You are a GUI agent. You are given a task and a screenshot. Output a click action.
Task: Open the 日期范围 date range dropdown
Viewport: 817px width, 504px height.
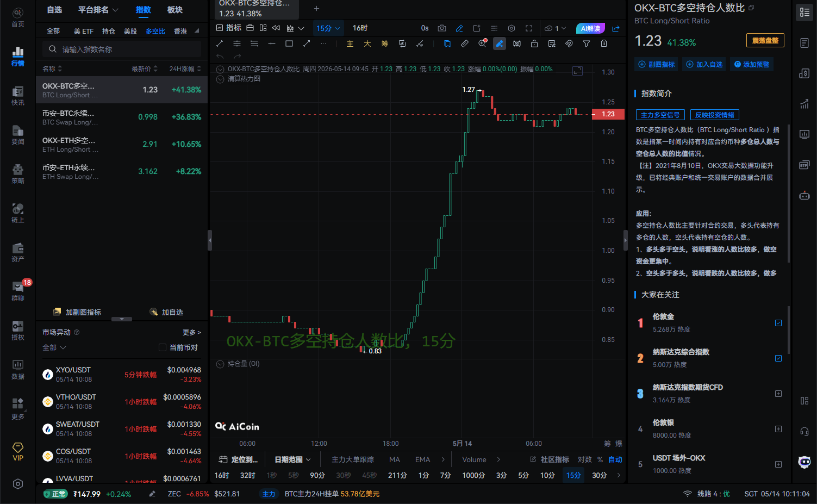coord(292,459)
